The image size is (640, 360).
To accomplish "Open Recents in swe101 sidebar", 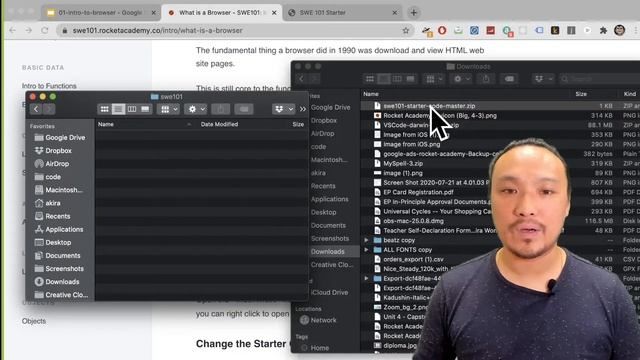I will tap(53, 216).
